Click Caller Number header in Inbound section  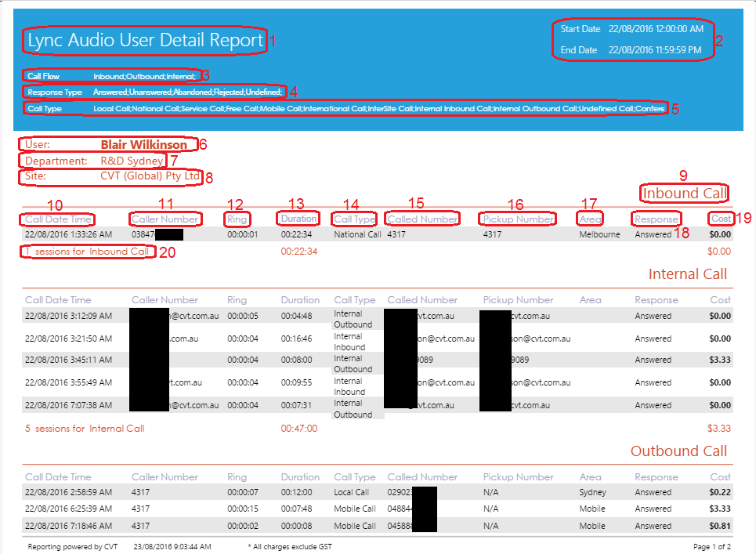tap(165, 219)
